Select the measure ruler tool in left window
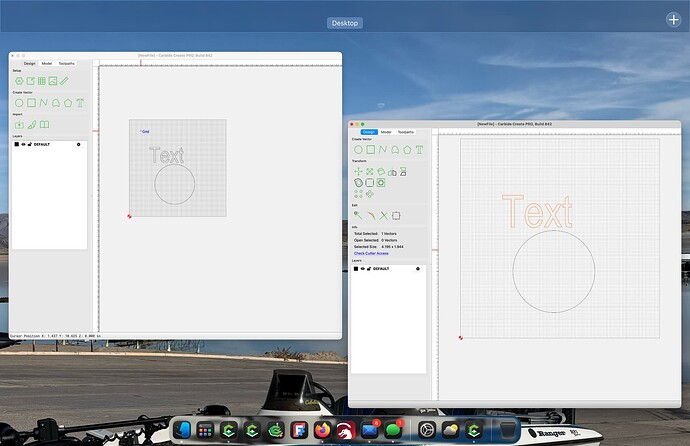Screen dimensions: 690x446 point(64,81)
